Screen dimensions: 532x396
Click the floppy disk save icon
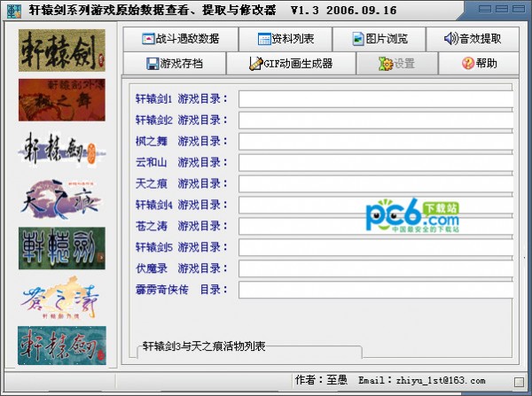click(x=153, y=64)
